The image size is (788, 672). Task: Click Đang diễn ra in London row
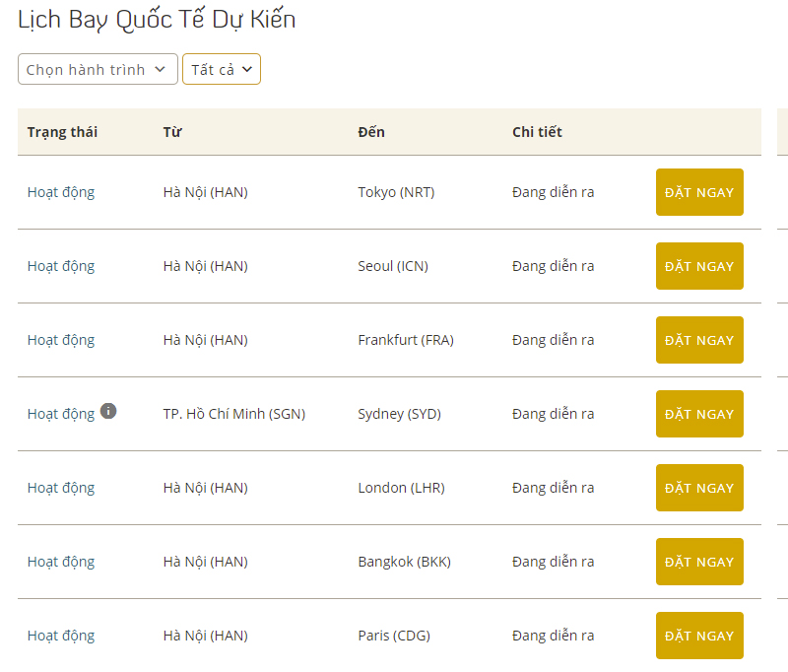(x=553, y=488)
